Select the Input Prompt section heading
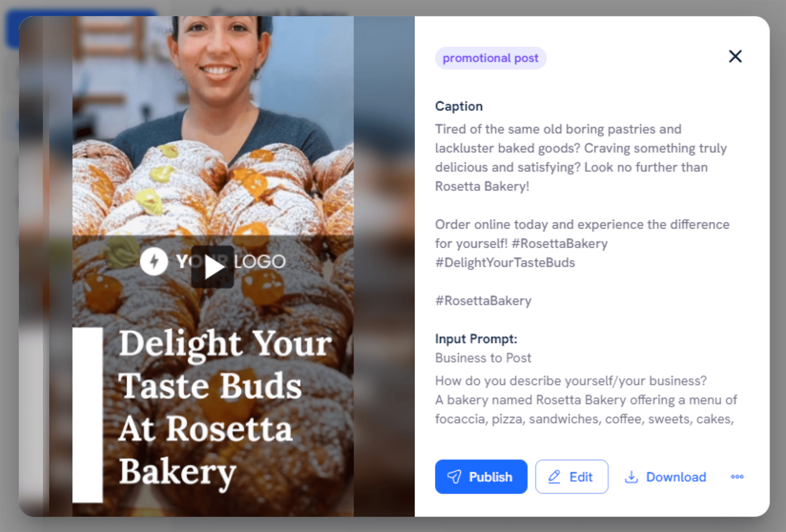The width and height of the screenshot is (786, 532). (x=476, y=339)
